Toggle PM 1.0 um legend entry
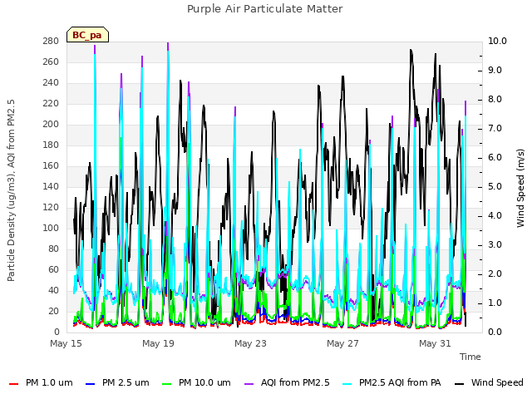The image size is (532, 399). click(41, 383)
